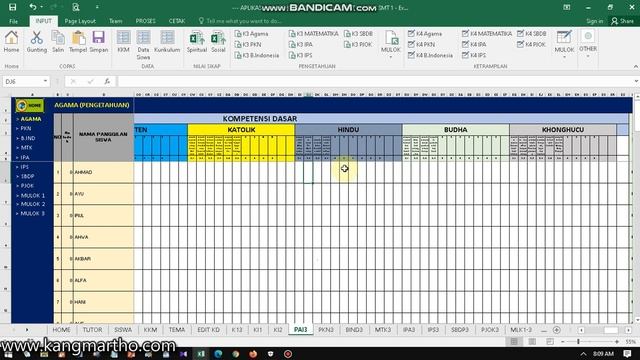Click the insert function fx button

tap(107, 82)
